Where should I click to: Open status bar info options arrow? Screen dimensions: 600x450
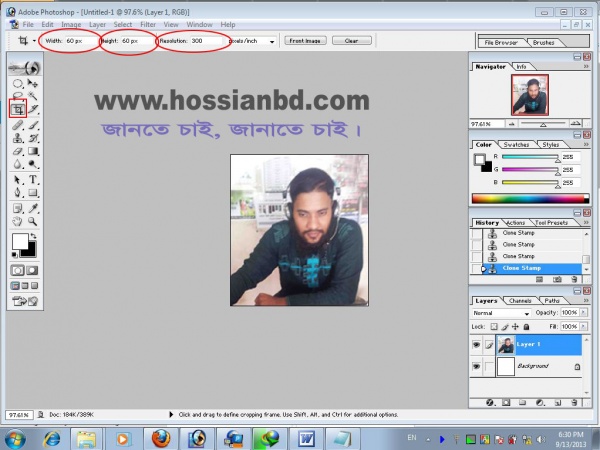click(171, 414)
